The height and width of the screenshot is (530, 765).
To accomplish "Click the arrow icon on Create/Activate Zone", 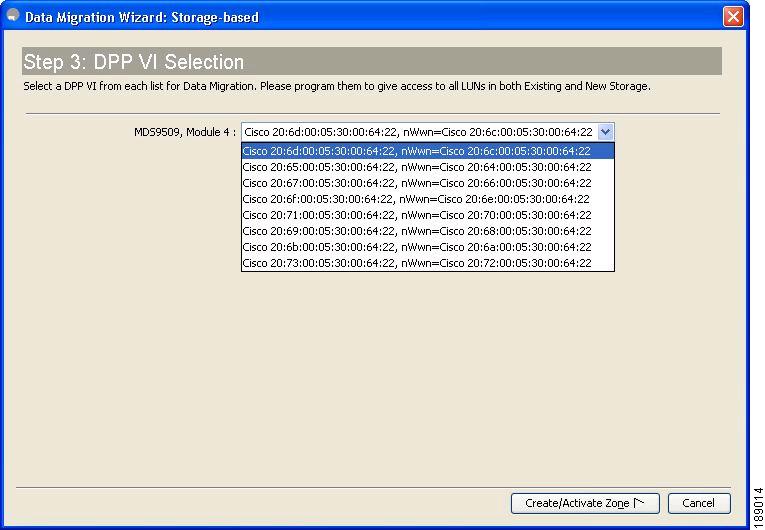I will [x=639, y=502].
